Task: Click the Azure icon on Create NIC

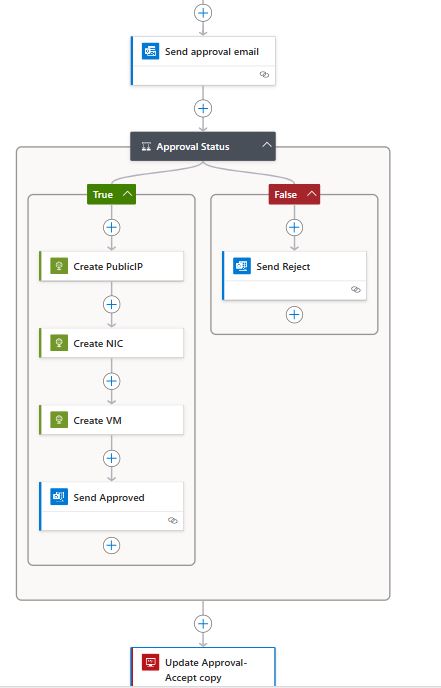Action: coord(59,343)
